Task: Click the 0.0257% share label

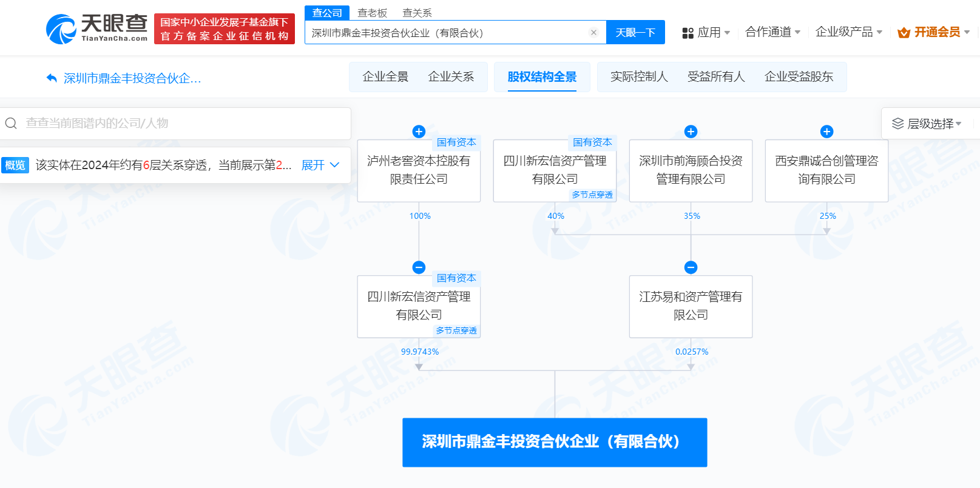Action: coord(692,352)
